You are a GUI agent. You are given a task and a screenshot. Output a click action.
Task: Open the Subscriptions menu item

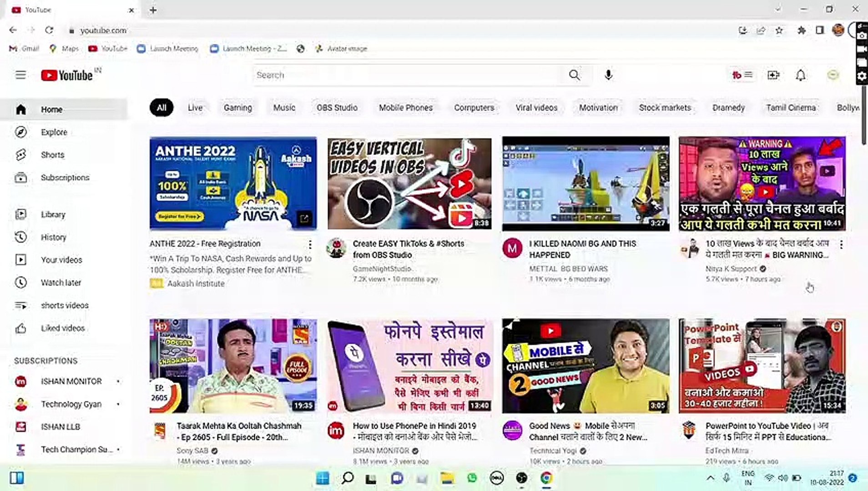tap(65, 178)
